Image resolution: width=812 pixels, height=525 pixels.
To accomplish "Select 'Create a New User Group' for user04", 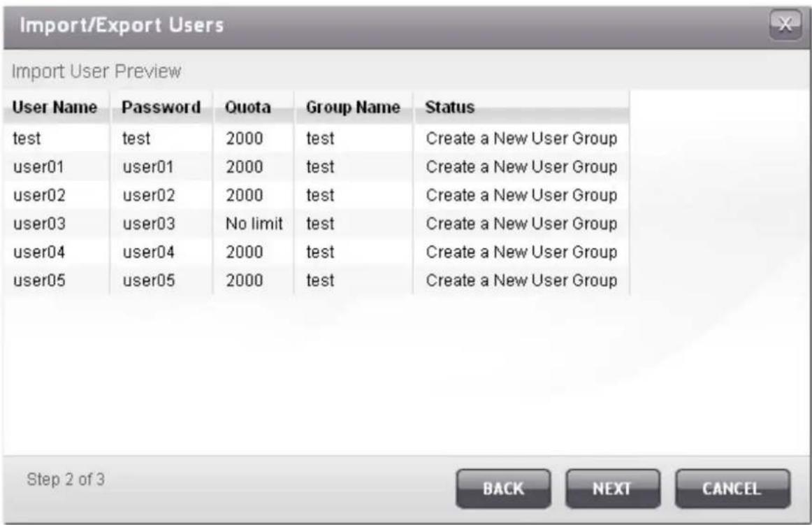I will tap(521, 252).
